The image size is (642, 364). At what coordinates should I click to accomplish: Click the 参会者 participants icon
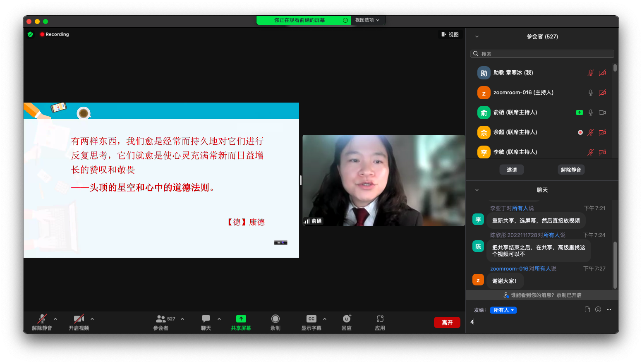[x=161, y=319]
